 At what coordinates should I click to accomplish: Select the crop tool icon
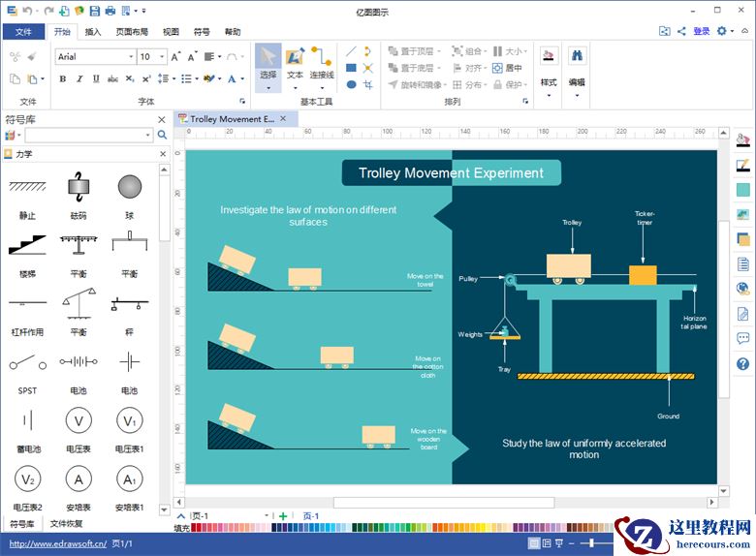click(x=368, y=84)
